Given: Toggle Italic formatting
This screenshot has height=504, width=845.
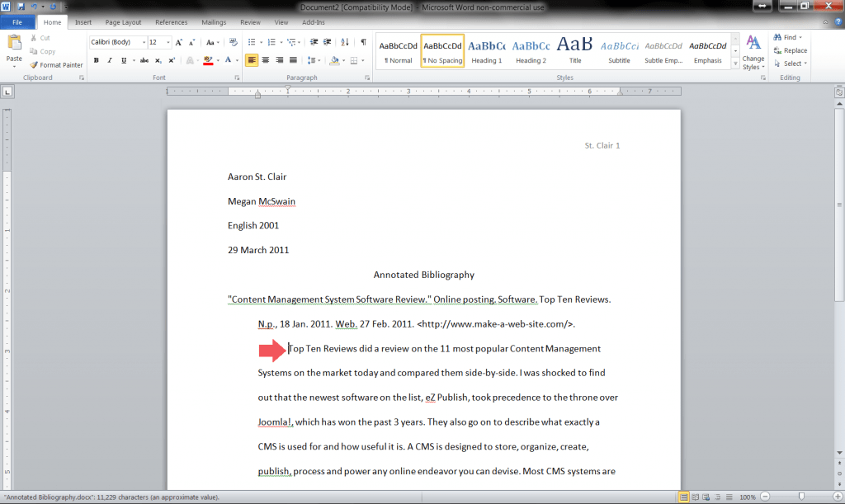Looking at the screenshot, I should pos(110,60).
